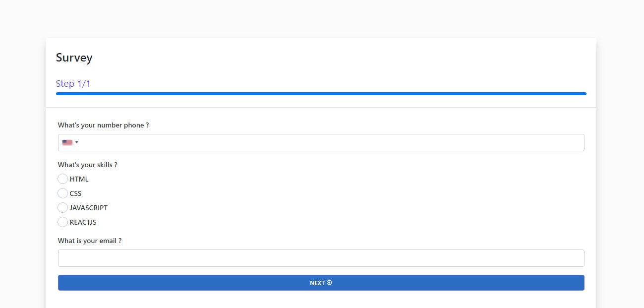Choose the CSS radio circle
Screen dimensions: 644x308
click(x=62, y=193)
